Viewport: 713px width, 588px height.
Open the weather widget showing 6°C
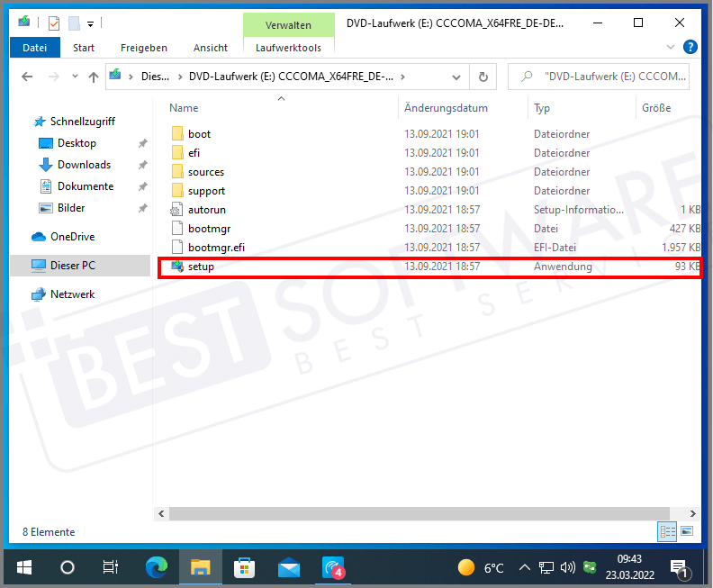coord(480,567)
